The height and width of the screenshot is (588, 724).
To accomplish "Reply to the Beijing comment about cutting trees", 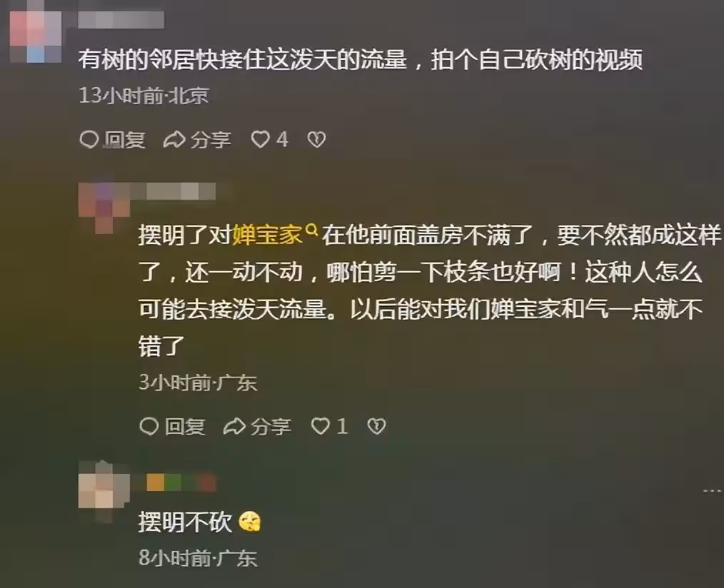I will [113, 139].
